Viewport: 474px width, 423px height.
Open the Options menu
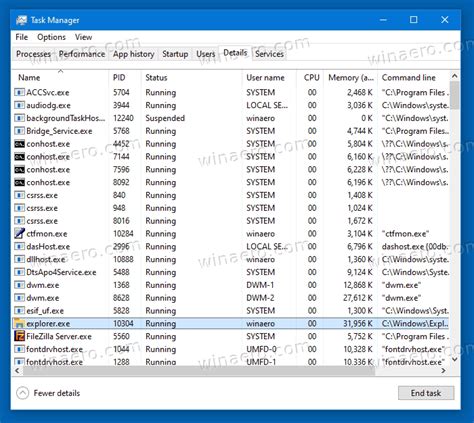[51, 37]
